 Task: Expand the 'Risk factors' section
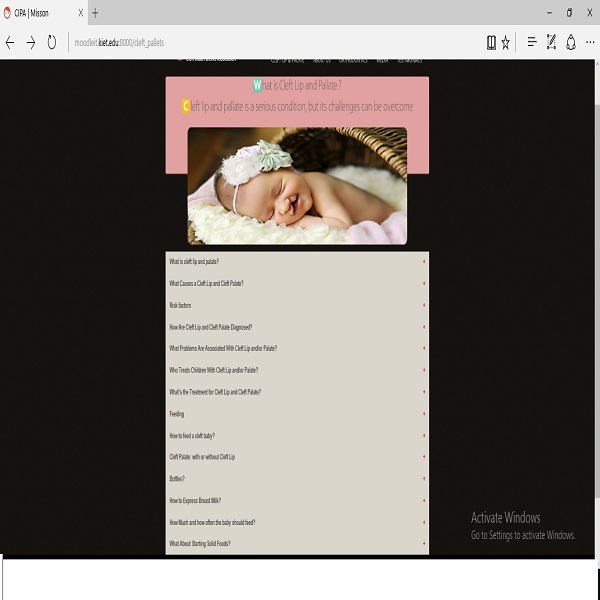pos(297,305)
